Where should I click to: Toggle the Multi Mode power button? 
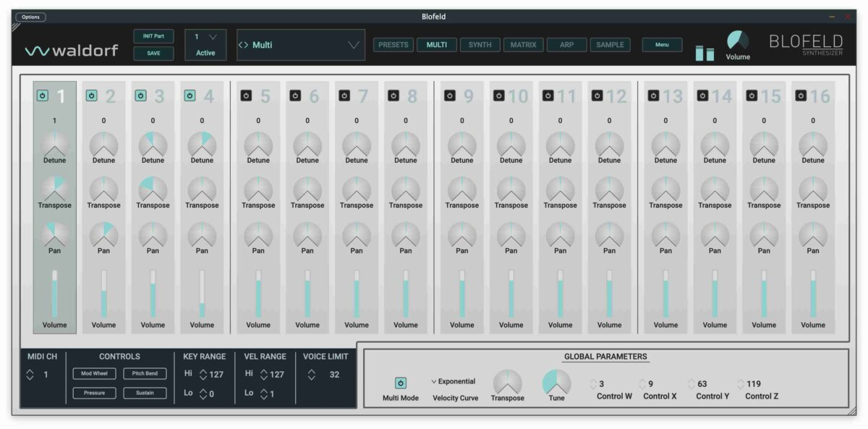click(x=400, y=383)
